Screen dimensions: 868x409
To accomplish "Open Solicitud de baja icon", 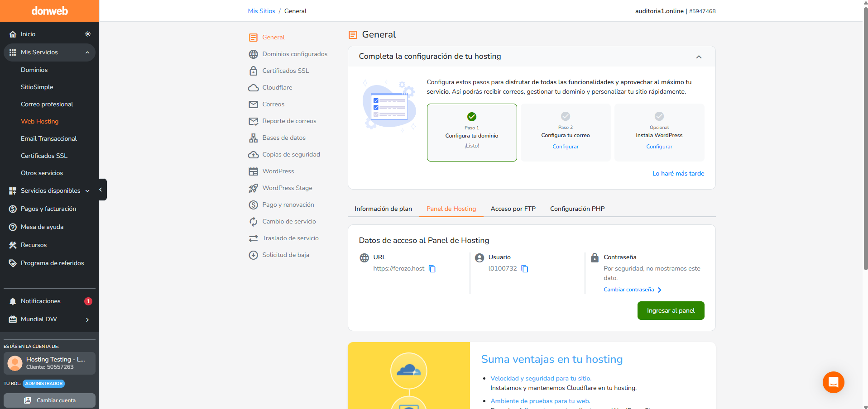I will (x=253, y=255).
